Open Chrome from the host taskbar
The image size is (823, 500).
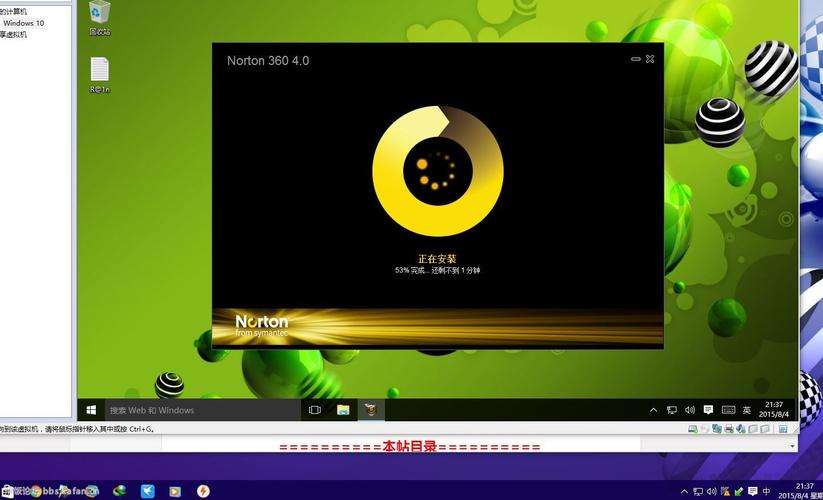pyautogui.click(x=36, y=492)
